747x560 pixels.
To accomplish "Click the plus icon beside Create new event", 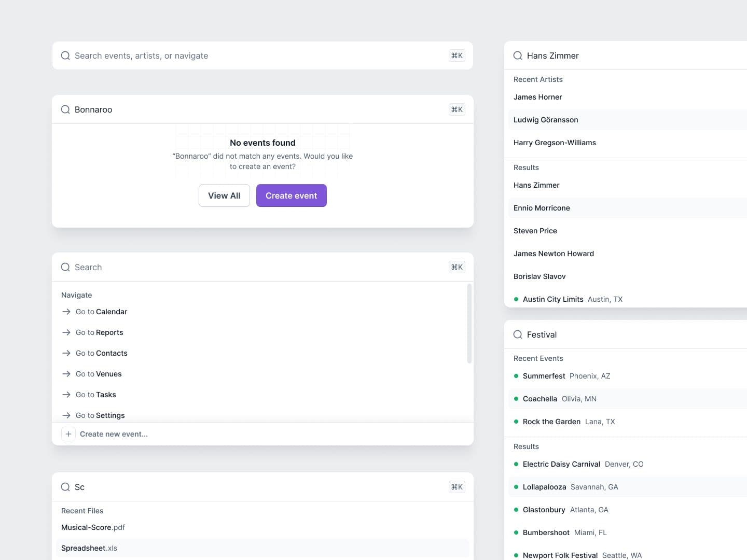I will tap(68, 434).
